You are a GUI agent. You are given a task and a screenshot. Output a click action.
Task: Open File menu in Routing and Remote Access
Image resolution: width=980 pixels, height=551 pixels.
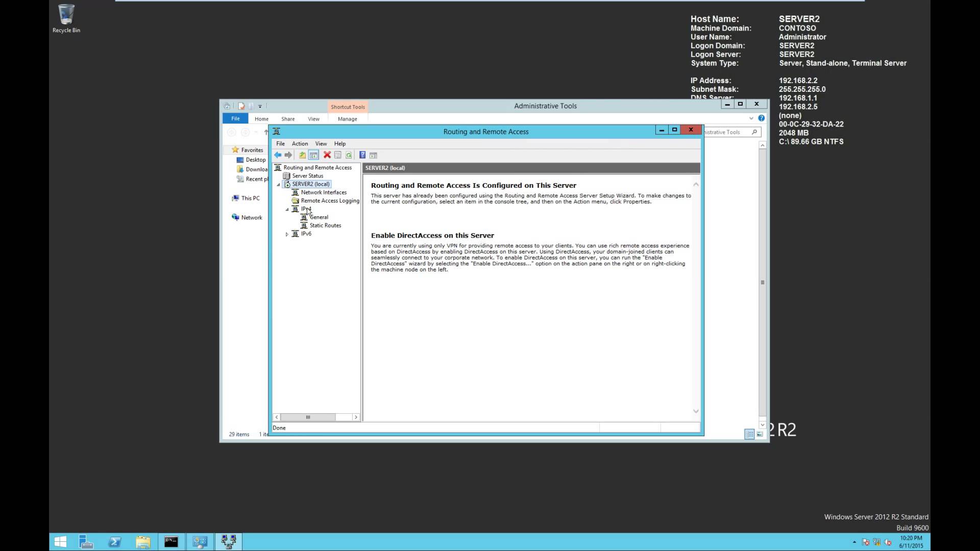(280, 144)
